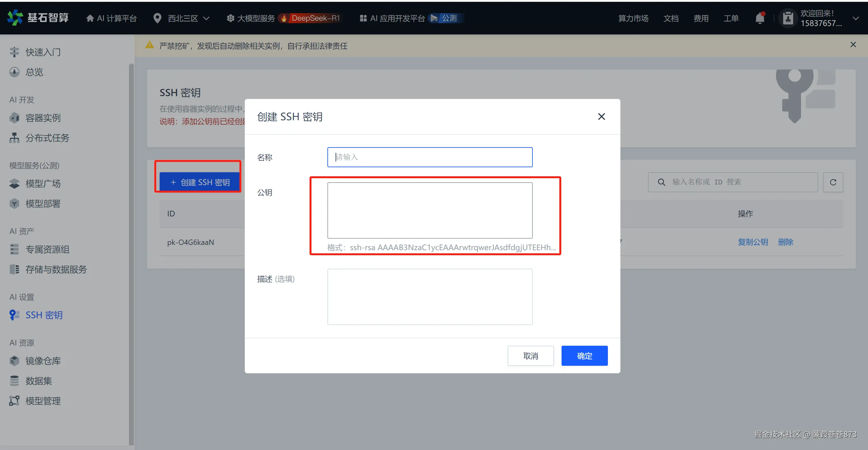Click the notification bell icon
The image size is (868, 450).
coord(760,18)
